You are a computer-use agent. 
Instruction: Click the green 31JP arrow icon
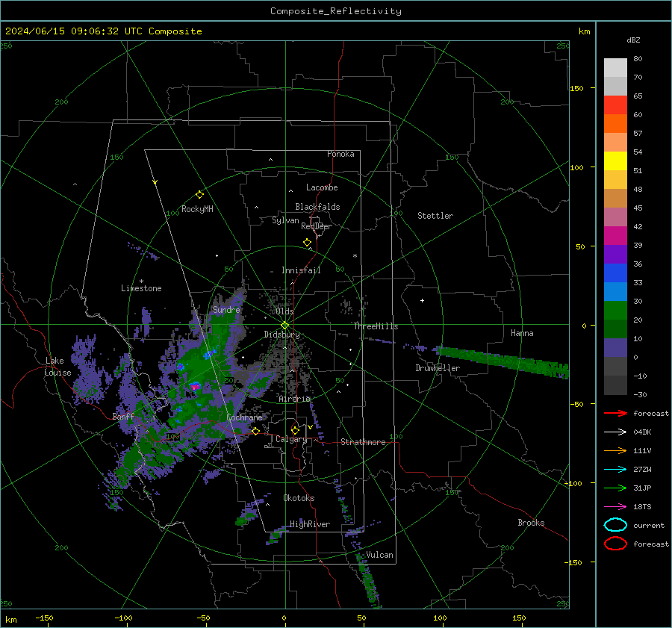click(x=615, y=488)
